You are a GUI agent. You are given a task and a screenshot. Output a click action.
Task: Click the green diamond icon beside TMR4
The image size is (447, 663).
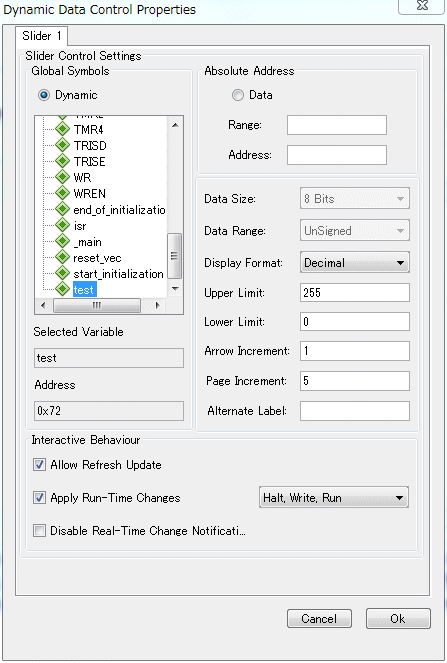pos(63,129)
